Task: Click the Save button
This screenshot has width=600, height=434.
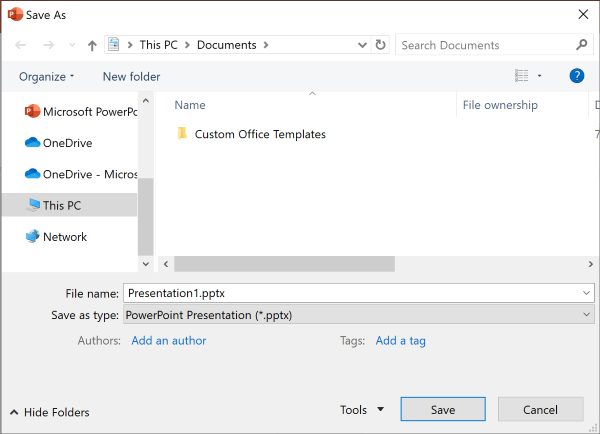Action: click(x=443, y=410)
